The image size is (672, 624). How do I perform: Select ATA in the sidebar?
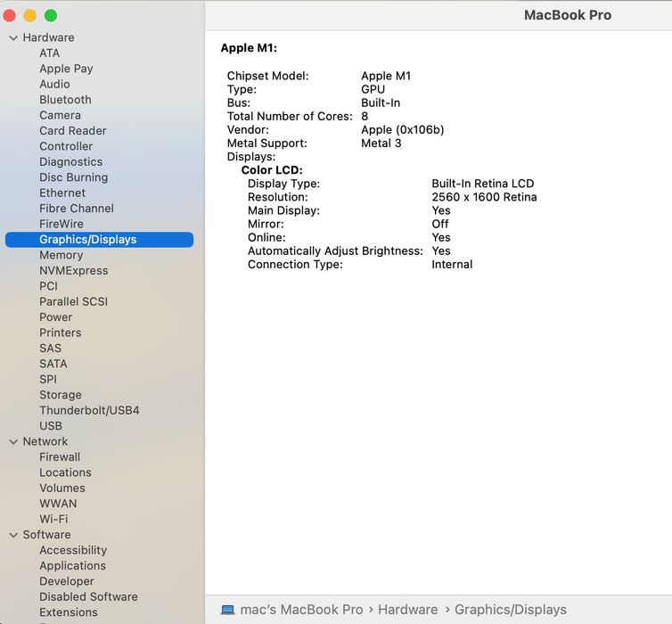pyautogui.click(x=50, y=53)
